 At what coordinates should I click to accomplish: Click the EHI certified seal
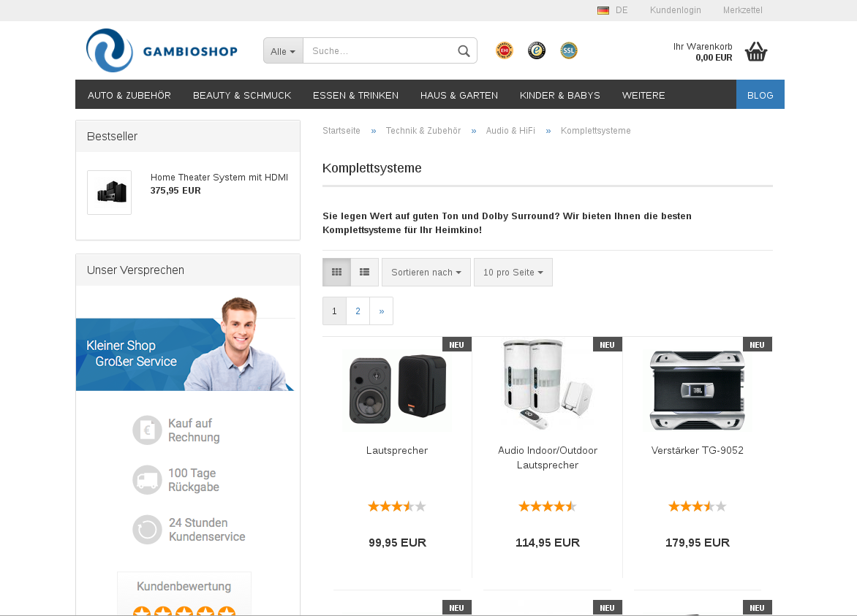505,51
